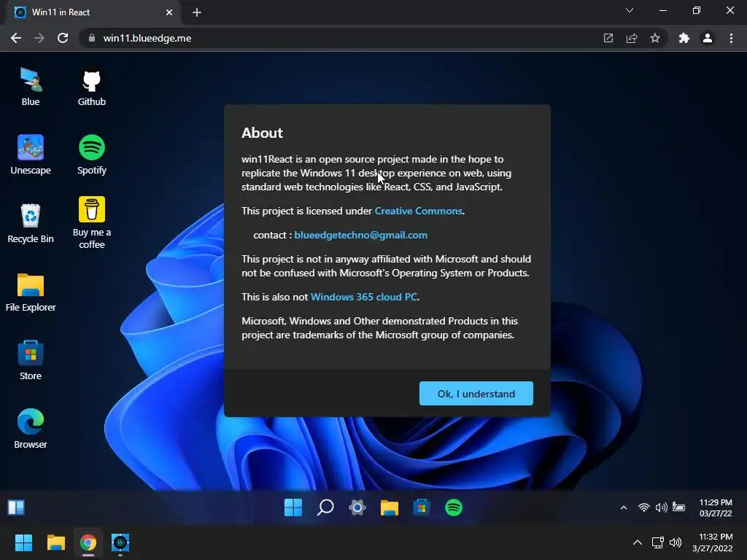Image resolution: width=747 pixels, height=560 pixels.
Task: Click the Buy me a coffee icon
Action: pyautogui.click(x=91, y=223)
